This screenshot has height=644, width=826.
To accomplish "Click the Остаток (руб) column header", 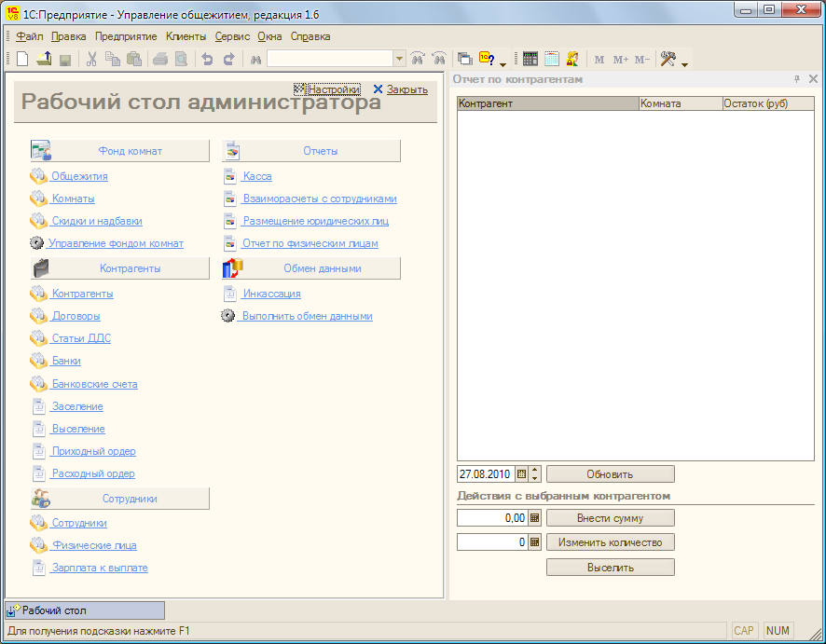I will point(768,103).
